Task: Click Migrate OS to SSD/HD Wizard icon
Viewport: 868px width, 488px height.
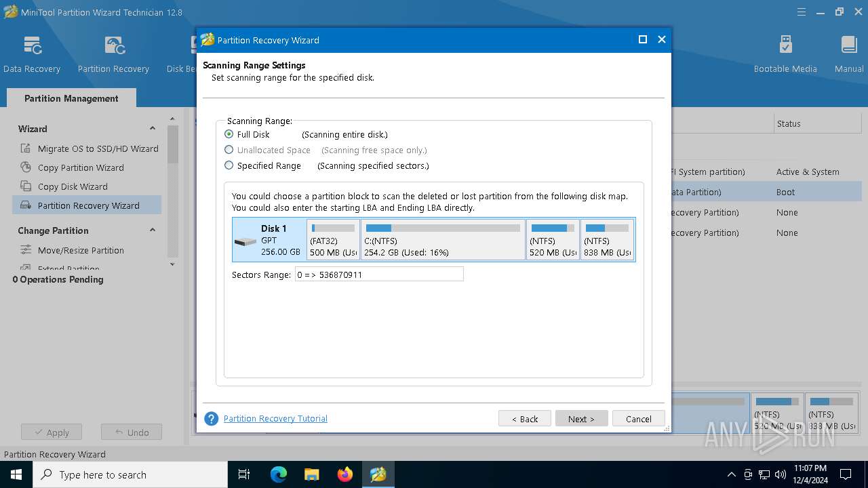Action: [26, 148]
